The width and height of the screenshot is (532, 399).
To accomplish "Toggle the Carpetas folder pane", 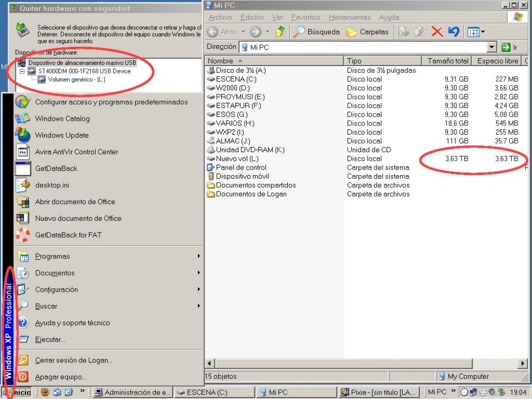I will pos(367,32).
